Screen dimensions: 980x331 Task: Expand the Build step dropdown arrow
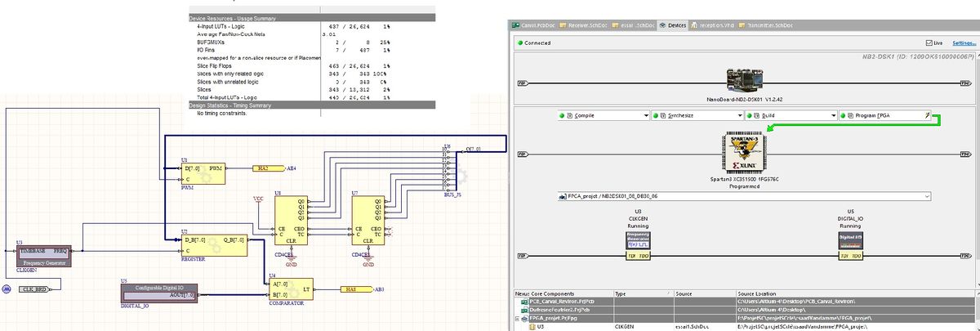(x=832, y=116)
